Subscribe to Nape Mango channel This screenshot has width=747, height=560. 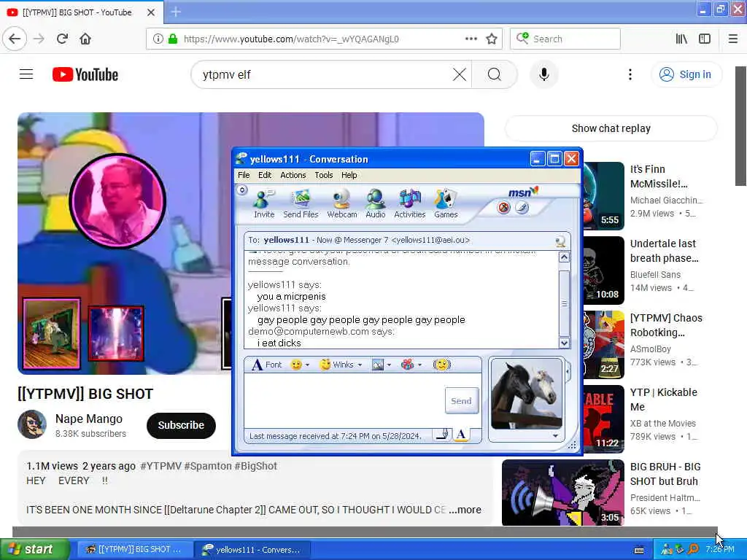pos(181,425)
